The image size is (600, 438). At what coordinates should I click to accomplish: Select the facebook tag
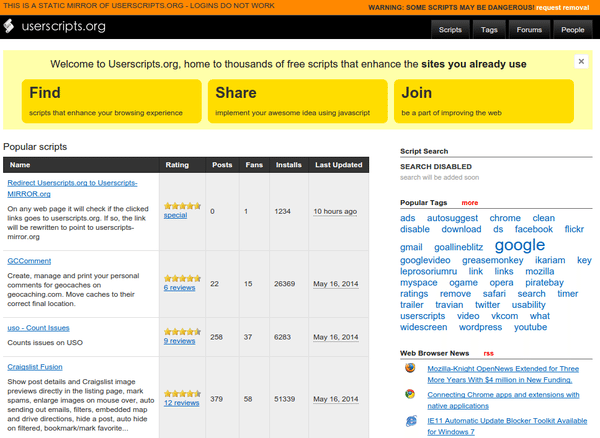(x=534, y=229)
